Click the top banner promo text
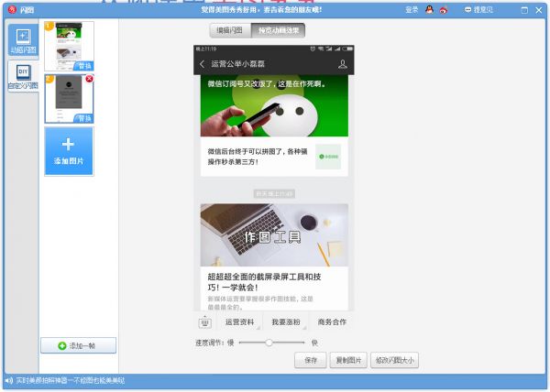Viewport: 550px width, 392px height. (x=261, y=10)
